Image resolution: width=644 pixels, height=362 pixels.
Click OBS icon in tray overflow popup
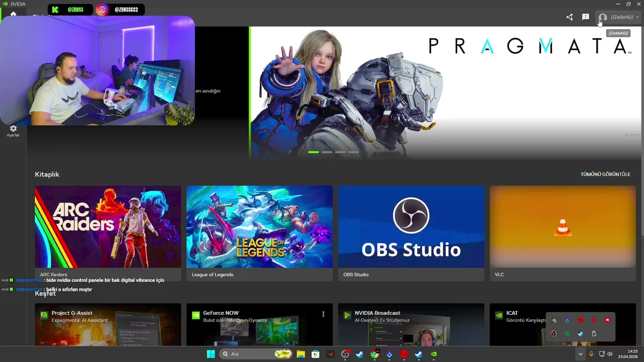tap(554, 334)
